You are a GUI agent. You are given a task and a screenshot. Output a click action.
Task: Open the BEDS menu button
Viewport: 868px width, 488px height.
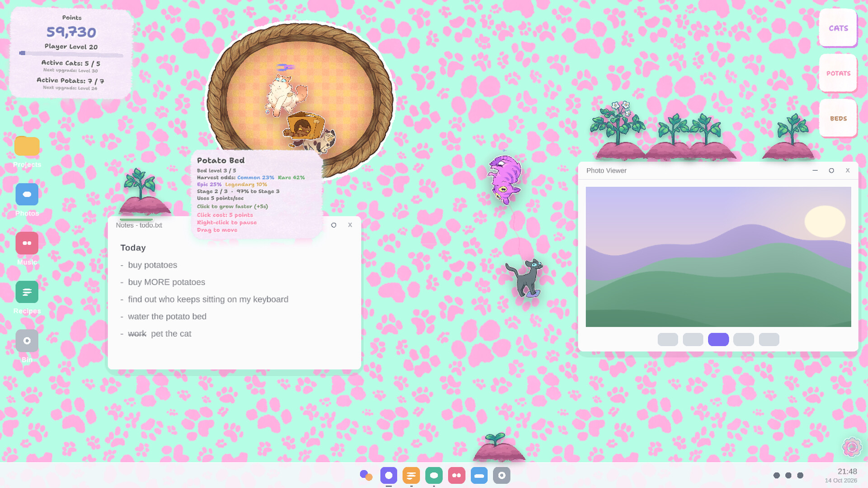pos(838,118)
